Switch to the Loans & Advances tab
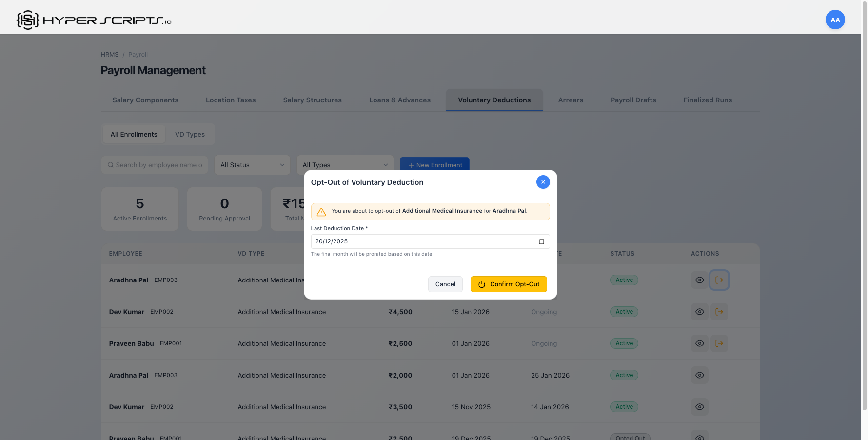The width and height of the screenshot is (868, 440). pyautogui.click(x=400, y=100)
